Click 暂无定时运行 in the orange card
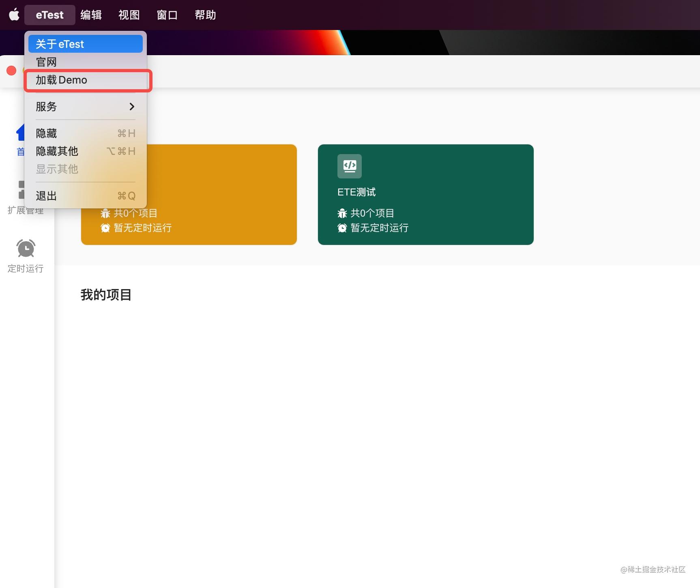The image size is (700, 588). 143,228
